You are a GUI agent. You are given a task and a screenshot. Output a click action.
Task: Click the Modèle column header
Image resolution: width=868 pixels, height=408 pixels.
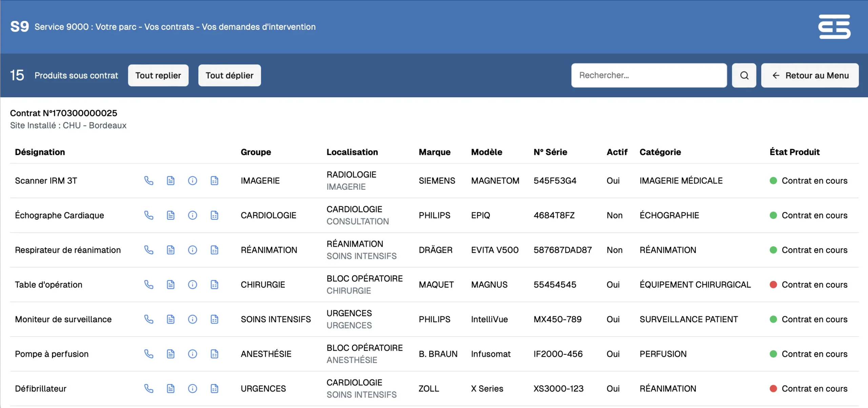click(x=487, y=152)
